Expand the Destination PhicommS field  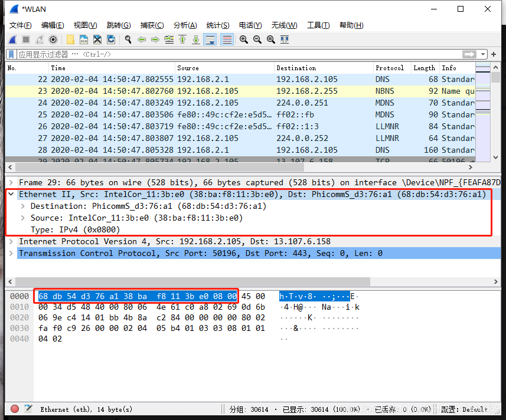23,206
